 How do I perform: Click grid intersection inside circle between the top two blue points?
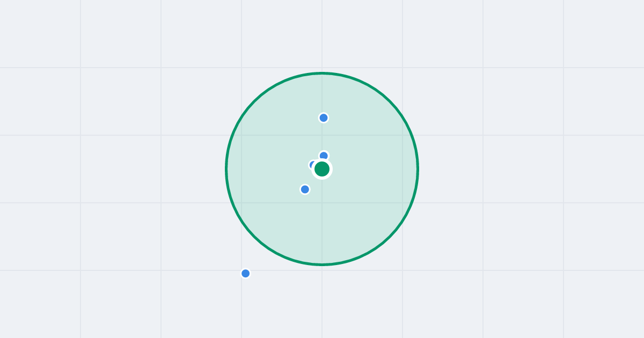click(x=322, y=135)
